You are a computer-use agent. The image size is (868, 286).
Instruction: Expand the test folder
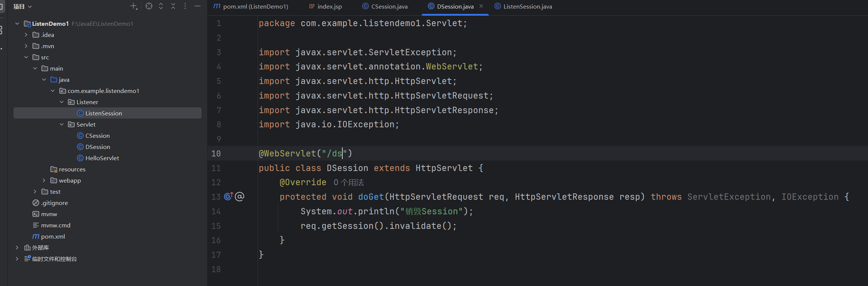click(35, 192)
